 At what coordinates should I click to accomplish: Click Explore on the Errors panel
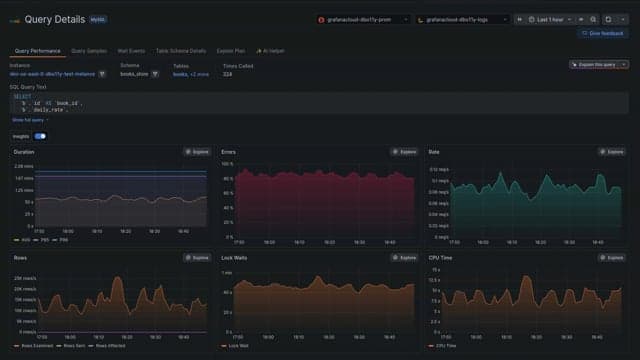coord(404,152)
